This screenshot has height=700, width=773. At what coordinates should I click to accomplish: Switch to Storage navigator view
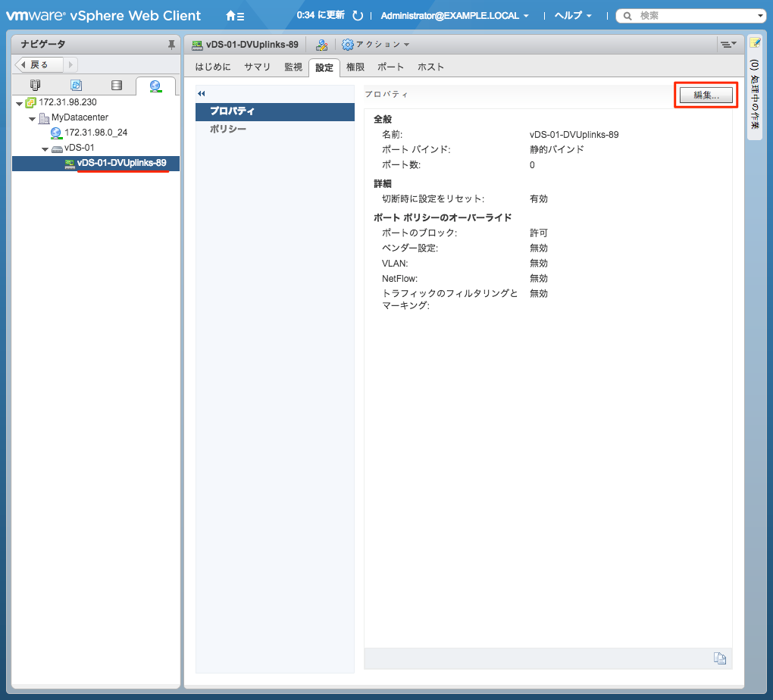click(117, 86)
